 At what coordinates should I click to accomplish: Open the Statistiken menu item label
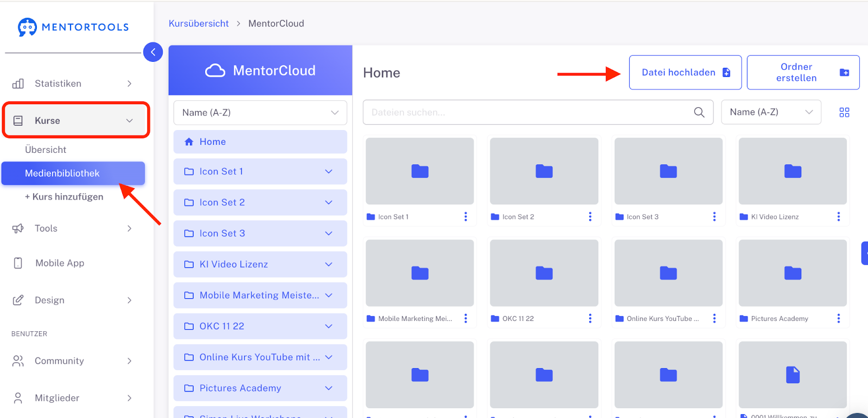pyautogui.click(x=58, y=83)
